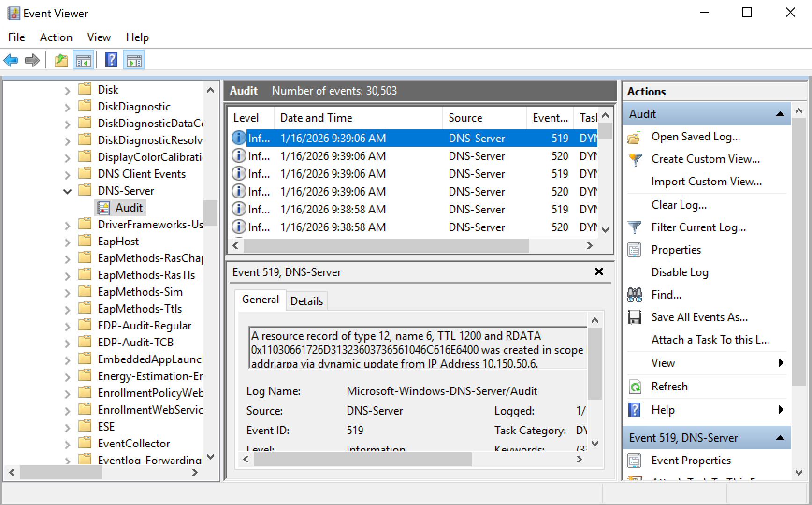Toggle the console tree with its toolbar icon
The height and width of the screenshot is (505, 812).
83,59
